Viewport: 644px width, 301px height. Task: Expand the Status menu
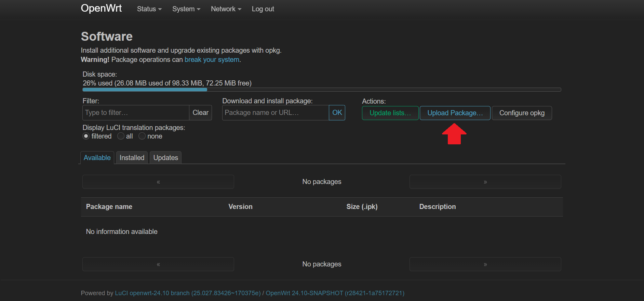[x=149, y=9]
